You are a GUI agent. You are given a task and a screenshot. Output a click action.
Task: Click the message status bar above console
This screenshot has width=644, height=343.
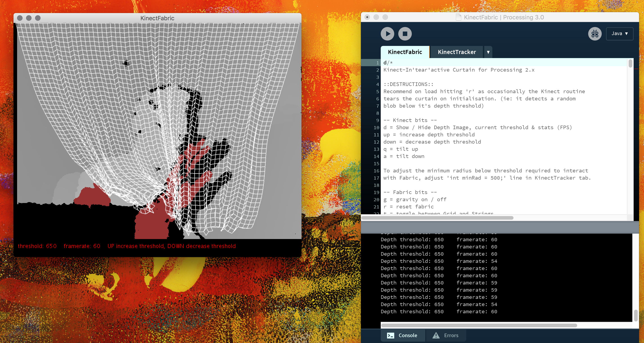500,227
